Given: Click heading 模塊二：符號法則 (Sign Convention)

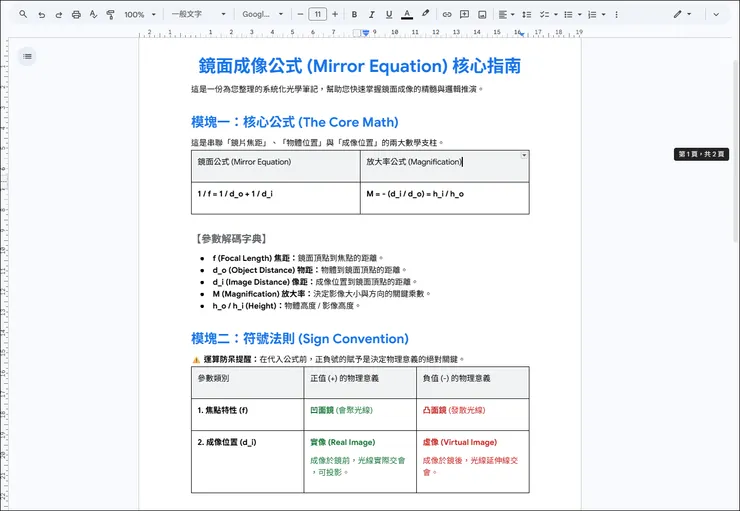Looking at the screenshot, I should pos(300,338).
